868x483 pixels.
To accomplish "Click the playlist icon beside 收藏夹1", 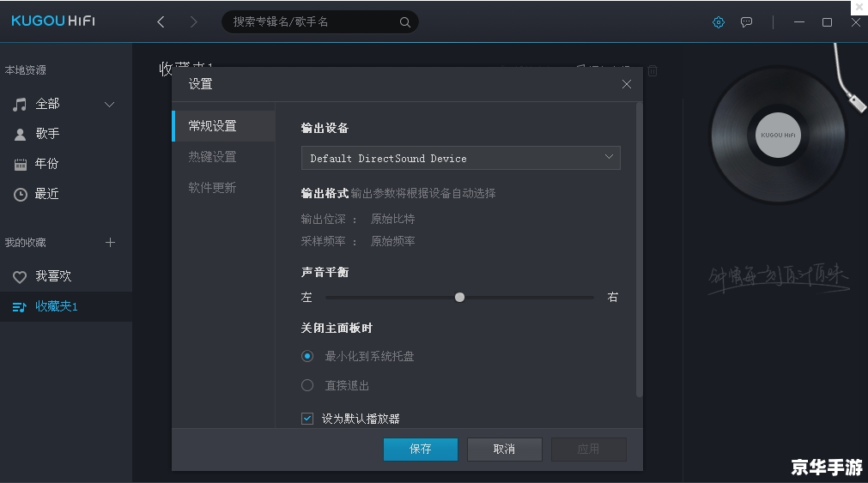I will (19, 307).
